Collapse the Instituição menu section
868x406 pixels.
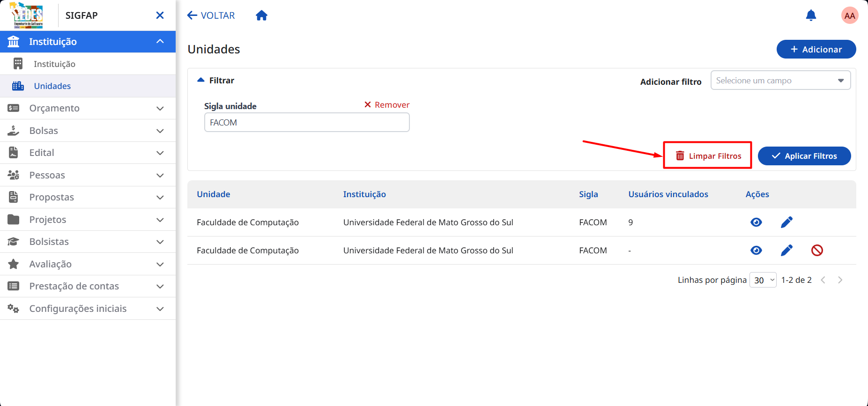(88, 42)
